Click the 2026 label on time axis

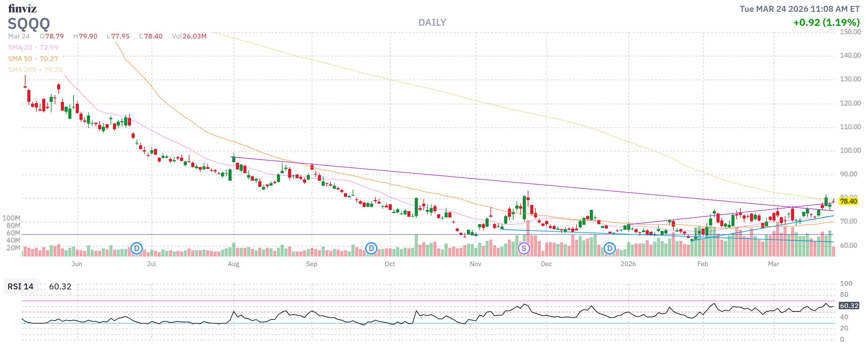pos(628,264)
